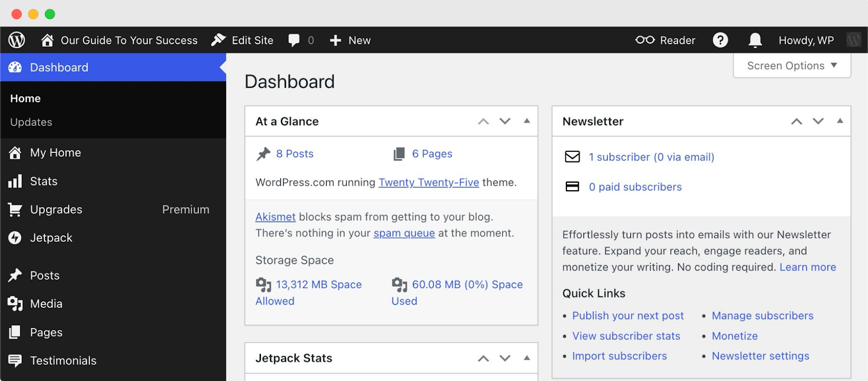Screen dimensions: 868x381
Task: Move Newsletter widget down
Action: point(818,121)
